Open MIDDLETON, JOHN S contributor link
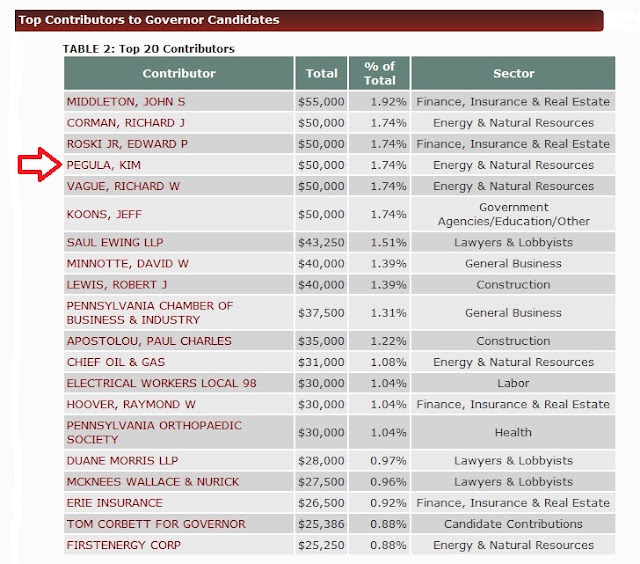 click(x=126, y=102)
